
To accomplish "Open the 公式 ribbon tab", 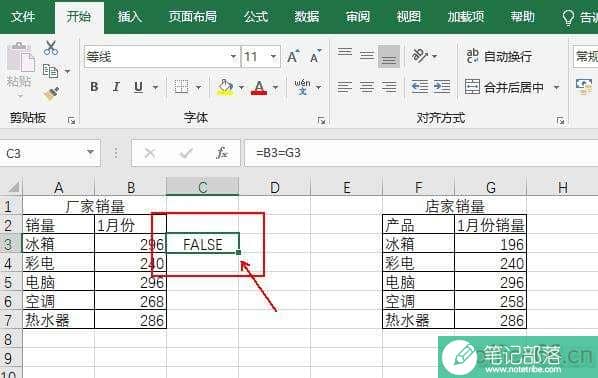I will point(256,16).
